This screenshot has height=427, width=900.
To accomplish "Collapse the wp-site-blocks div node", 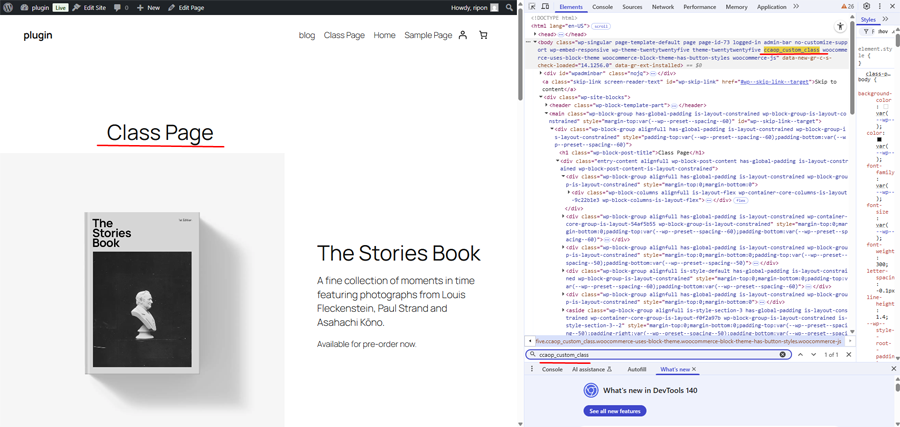I will [x=541, y=97].
